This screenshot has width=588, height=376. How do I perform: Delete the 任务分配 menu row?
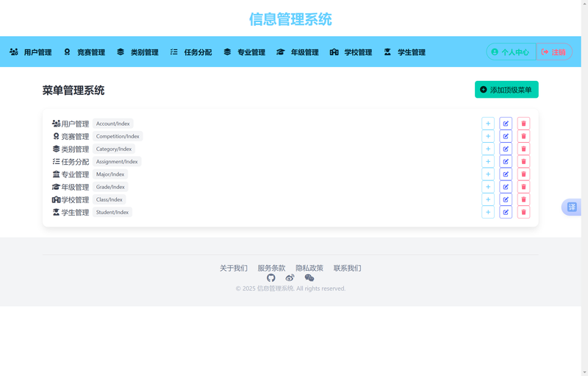pyautogui.click(x=523, y=161)
